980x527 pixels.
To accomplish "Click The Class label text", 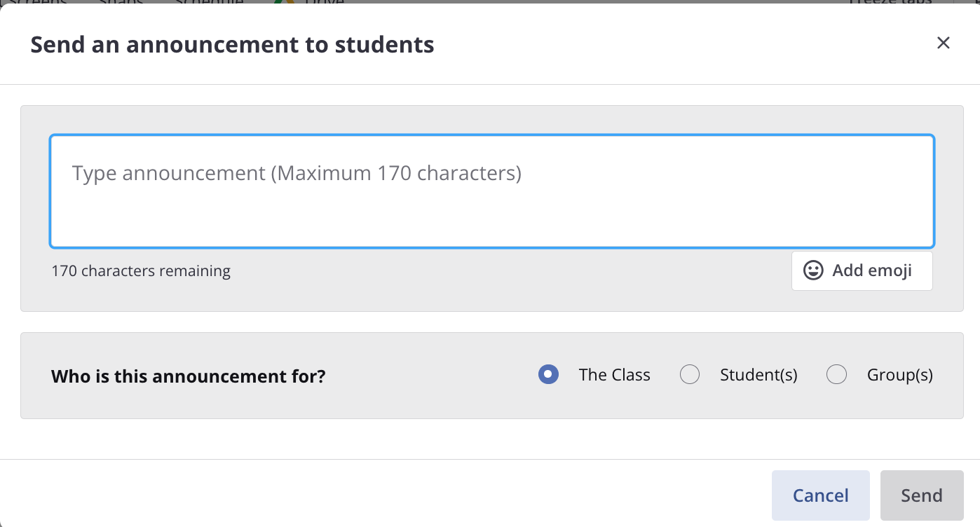I will pos(615,375).
